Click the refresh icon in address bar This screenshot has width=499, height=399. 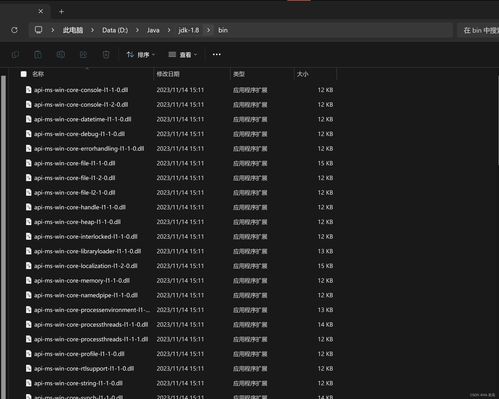(14, 30)
